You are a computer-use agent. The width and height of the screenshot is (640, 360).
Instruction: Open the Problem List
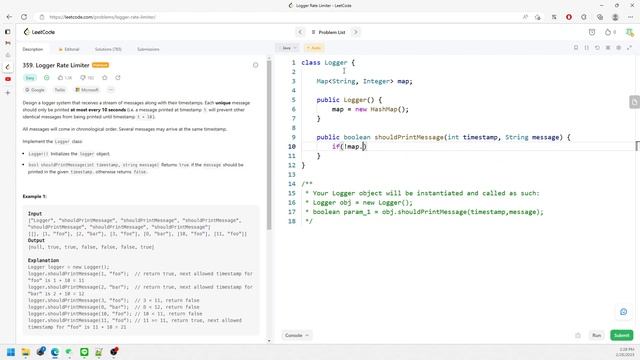tap(328, 32)
